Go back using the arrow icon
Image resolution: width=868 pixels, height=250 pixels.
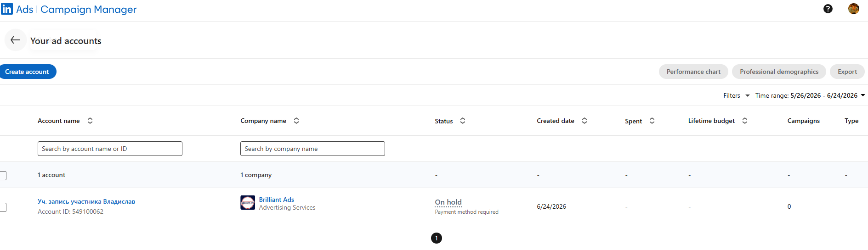click(15, 40)
